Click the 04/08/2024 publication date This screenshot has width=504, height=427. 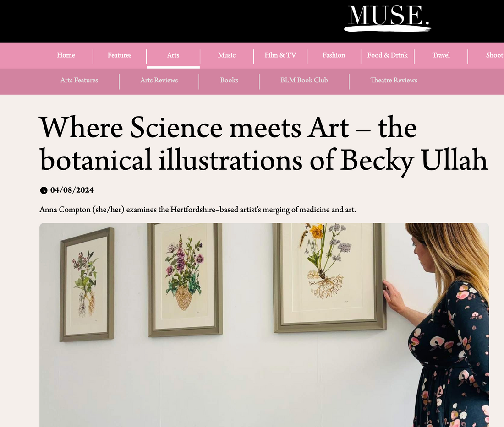point(72,190)
